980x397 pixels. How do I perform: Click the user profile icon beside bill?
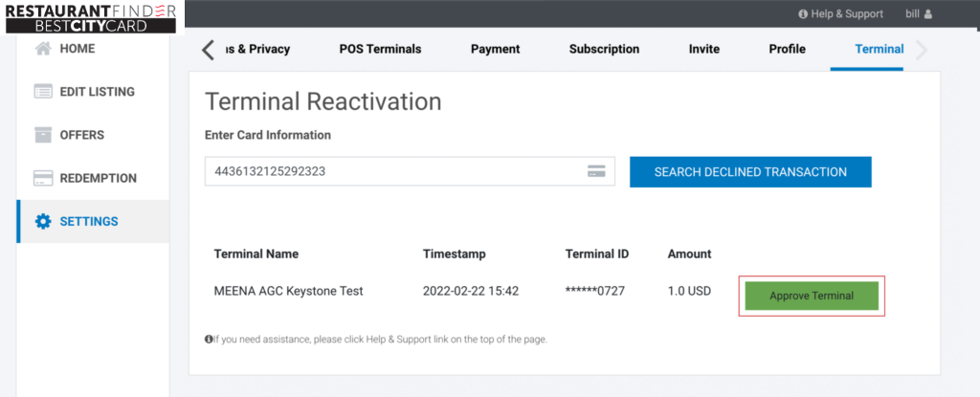[x=928, y=14]
